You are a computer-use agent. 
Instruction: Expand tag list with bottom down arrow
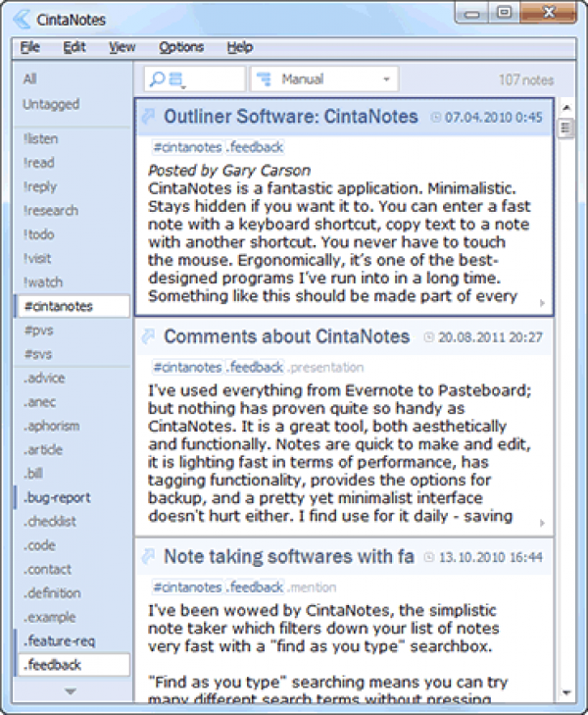(x=71, y=691)
